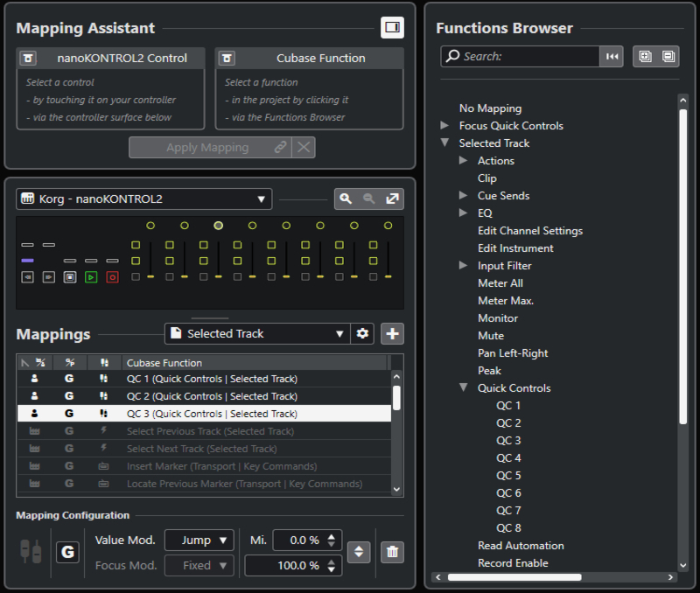This screenshot has width=700, height=593.
Task: Click the Search field in Functions Browser
Action: 520,56
